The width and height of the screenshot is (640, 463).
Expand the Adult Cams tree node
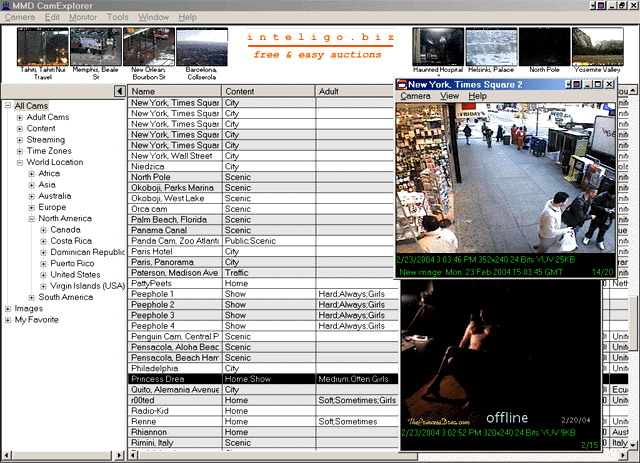click(x=20, y=118)
